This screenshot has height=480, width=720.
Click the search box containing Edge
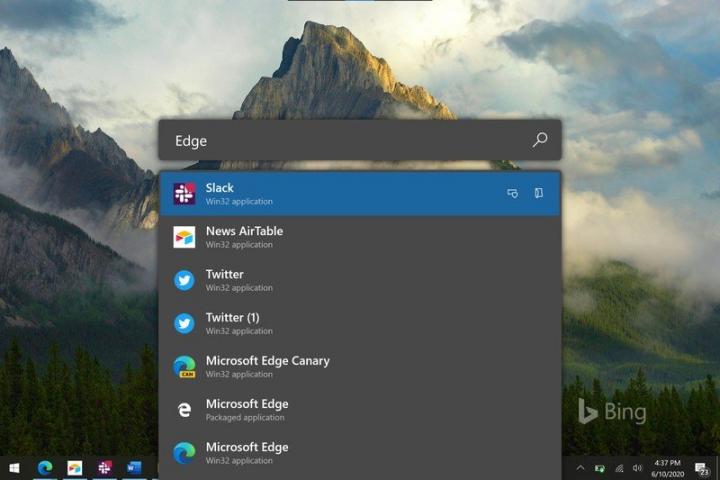point(360,140)
